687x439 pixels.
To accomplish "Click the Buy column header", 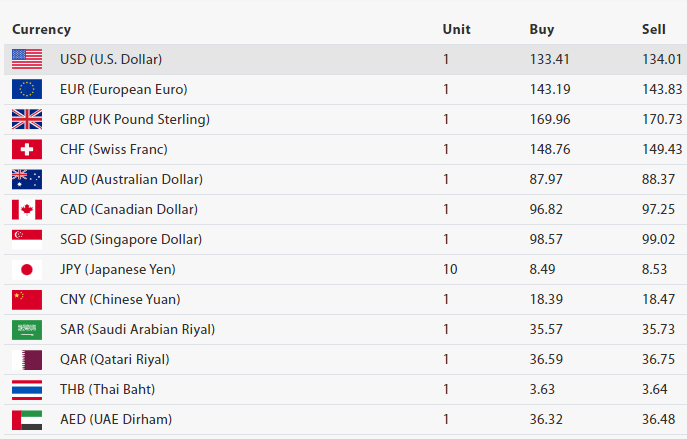I will point(541,29).
